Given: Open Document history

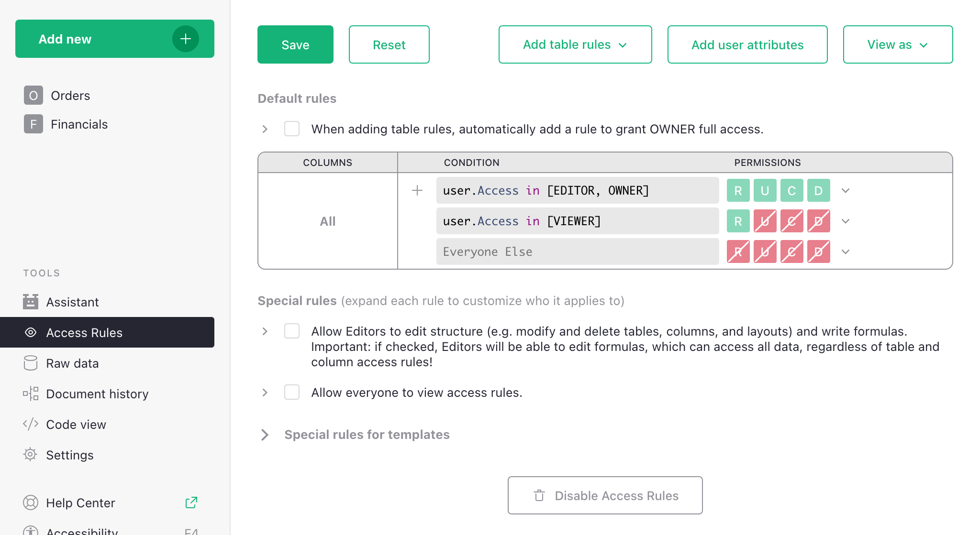Looking at the screenshot, I should (x=97, y=393).
